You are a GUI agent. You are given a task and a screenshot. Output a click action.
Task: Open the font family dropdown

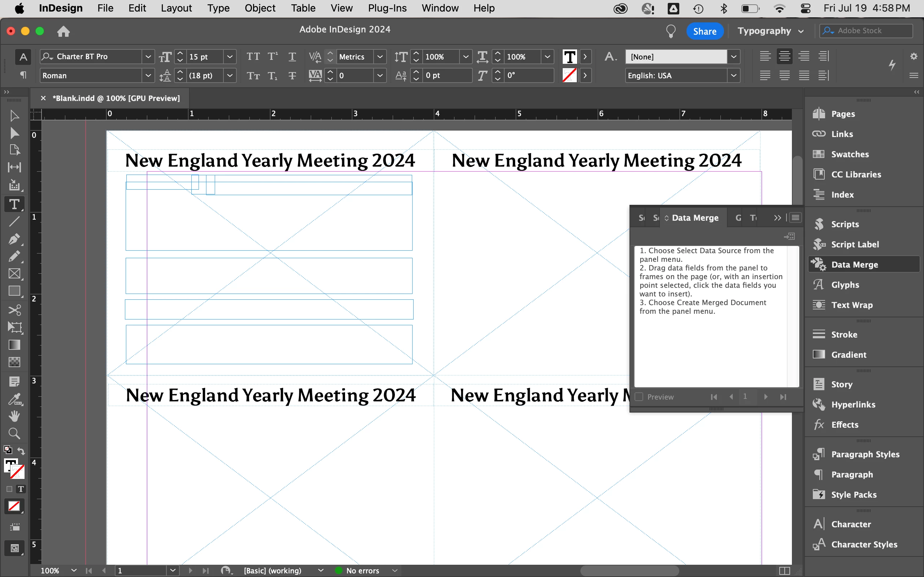coord(148,57)
